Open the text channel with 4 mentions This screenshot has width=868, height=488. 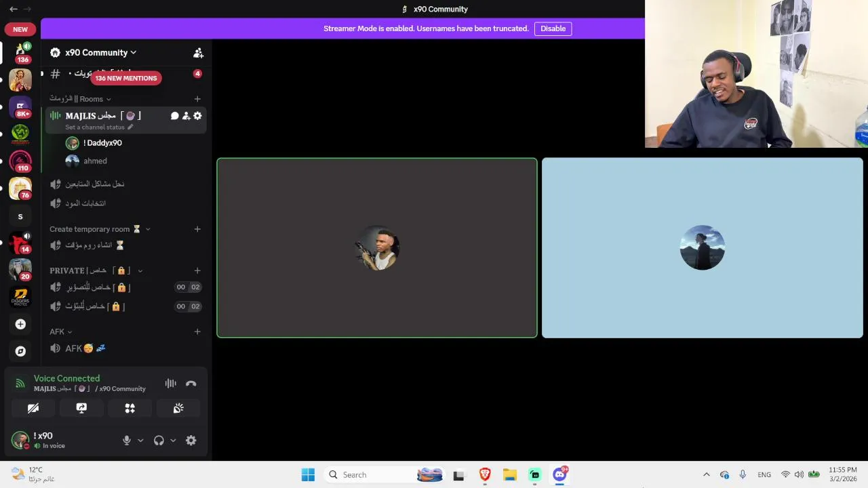(x=126, y=73)
